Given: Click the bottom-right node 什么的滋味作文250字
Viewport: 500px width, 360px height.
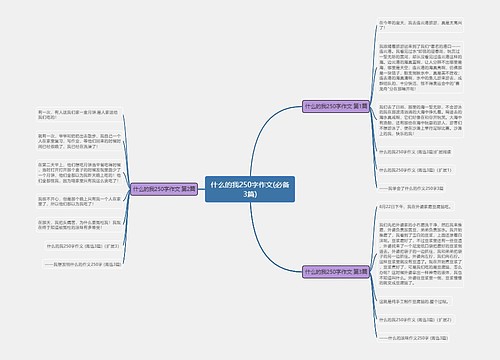Looking at the screenshot, I should click(x=413, y=338).
